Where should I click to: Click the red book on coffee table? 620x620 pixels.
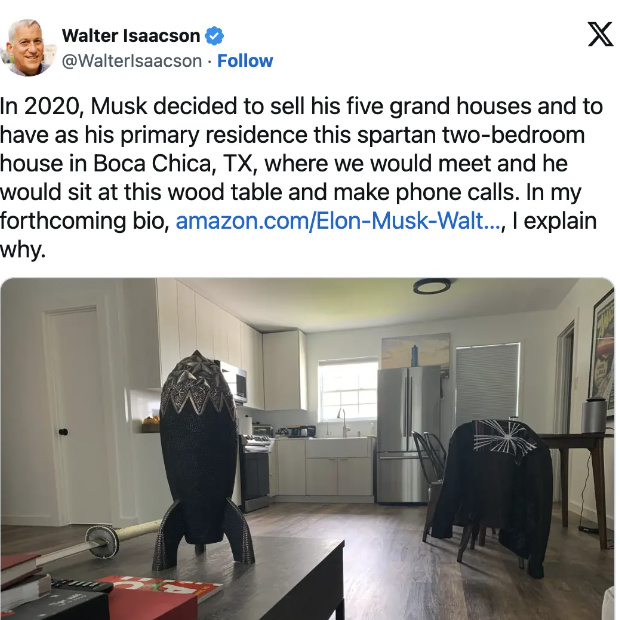point(159,597)
